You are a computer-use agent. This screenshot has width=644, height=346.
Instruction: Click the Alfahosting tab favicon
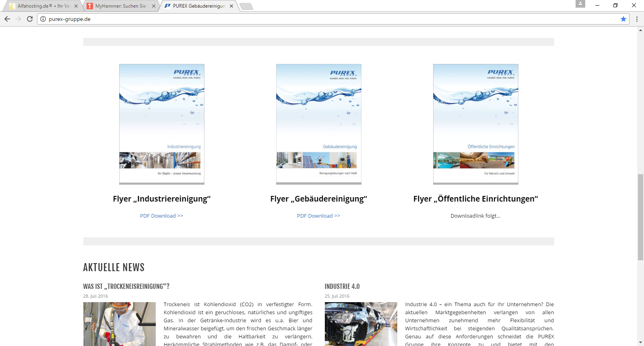(12, 6)
